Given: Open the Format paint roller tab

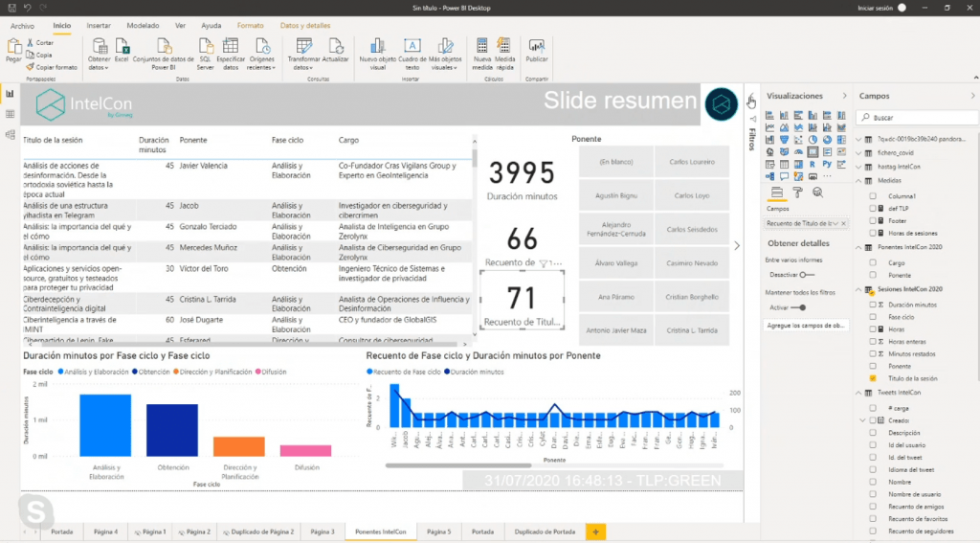Looking at the screenshot, I should [797, 192].
